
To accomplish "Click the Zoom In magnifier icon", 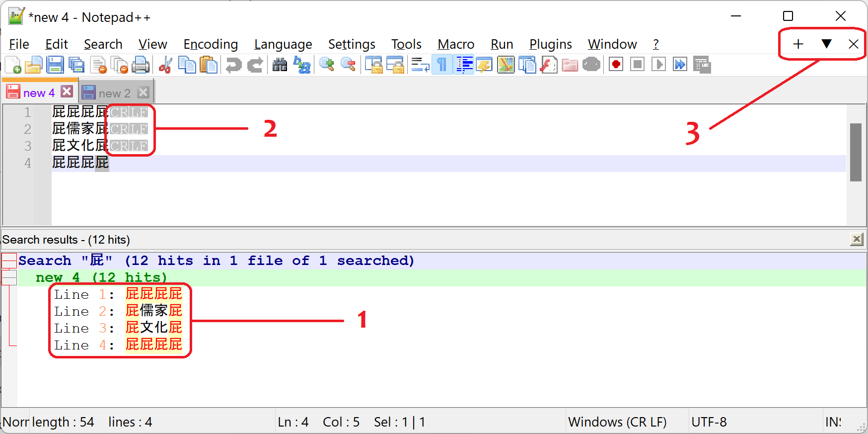I will point(326,65).
